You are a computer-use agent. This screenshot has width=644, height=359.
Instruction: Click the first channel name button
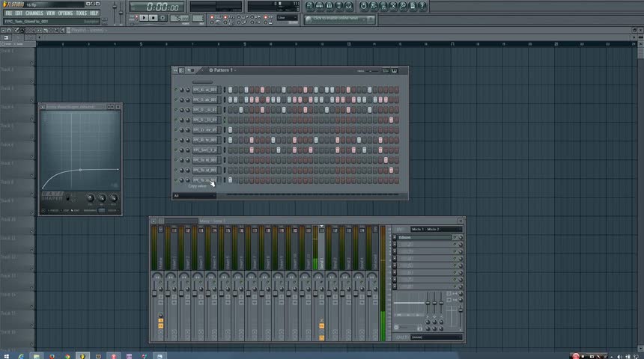click(204, 90)
